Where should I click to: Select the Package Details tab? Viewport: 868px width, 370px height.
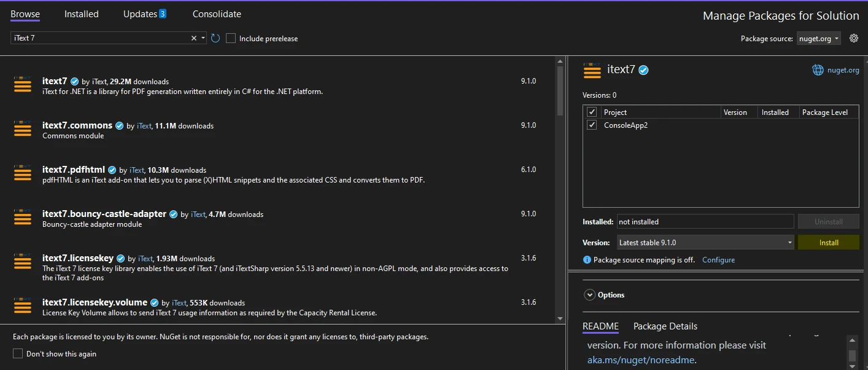665,326
